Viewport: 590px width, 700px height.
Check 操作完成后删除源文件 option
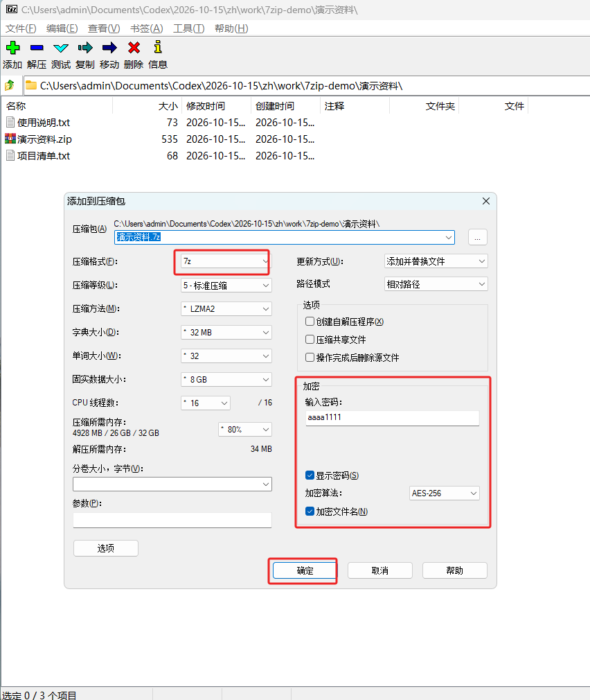[310, 357]
